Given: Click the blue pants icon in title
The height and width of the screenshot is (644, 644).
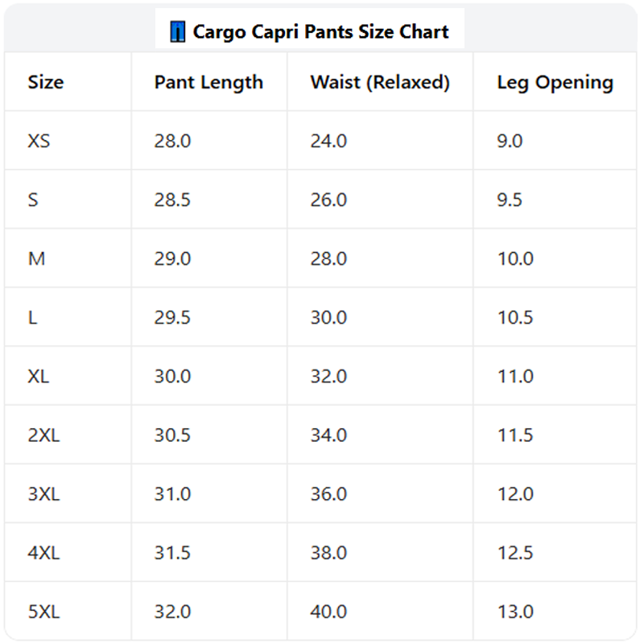Looking at the screenshot, I should click(177, 31).
